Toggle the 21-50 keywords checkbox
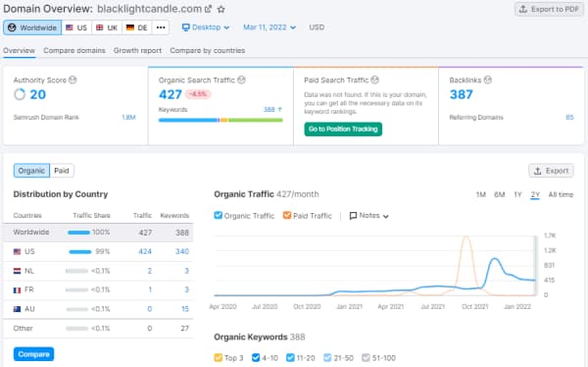The height and width of the screenshot is (367, 588). click(327, 357)
